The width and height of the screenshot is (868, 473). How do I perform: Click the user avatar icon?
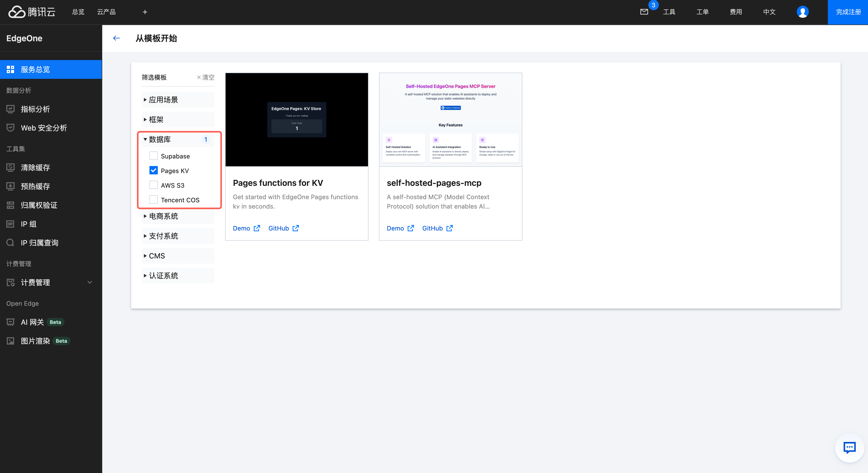pos(802,12)
